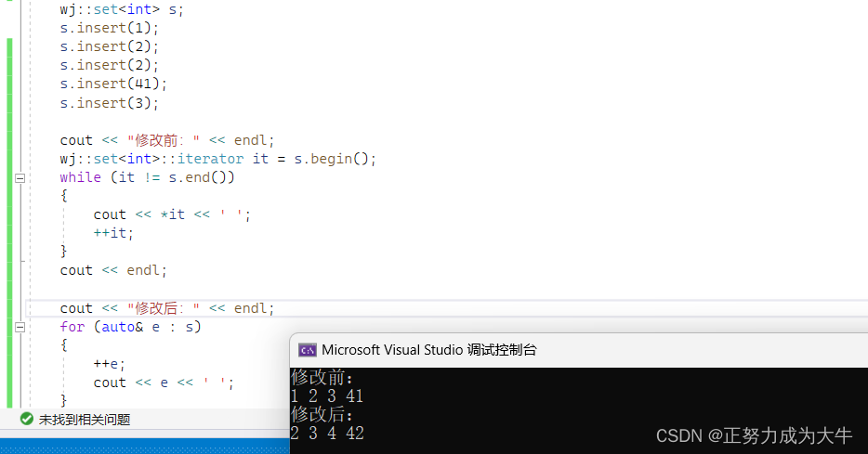The image size is (868, 454).
Task: Click the iterator it = s.begin() line
Action: (218, 160)
